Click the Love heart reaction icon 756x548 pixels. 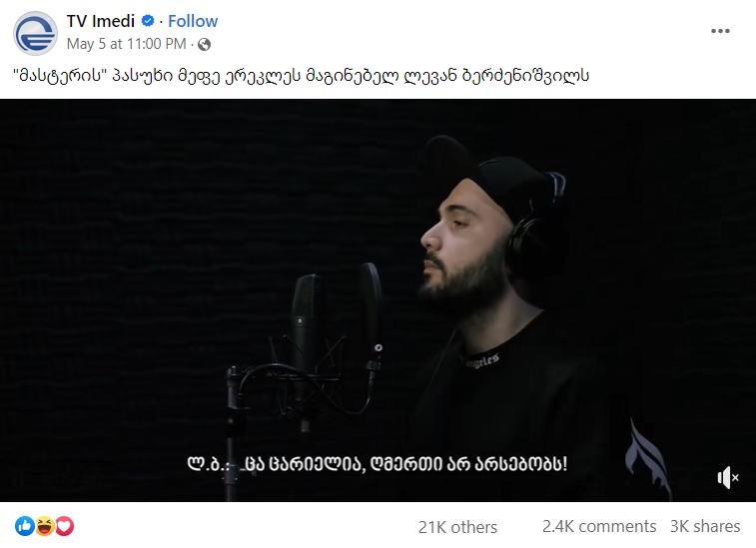click(x=65, y=526)
